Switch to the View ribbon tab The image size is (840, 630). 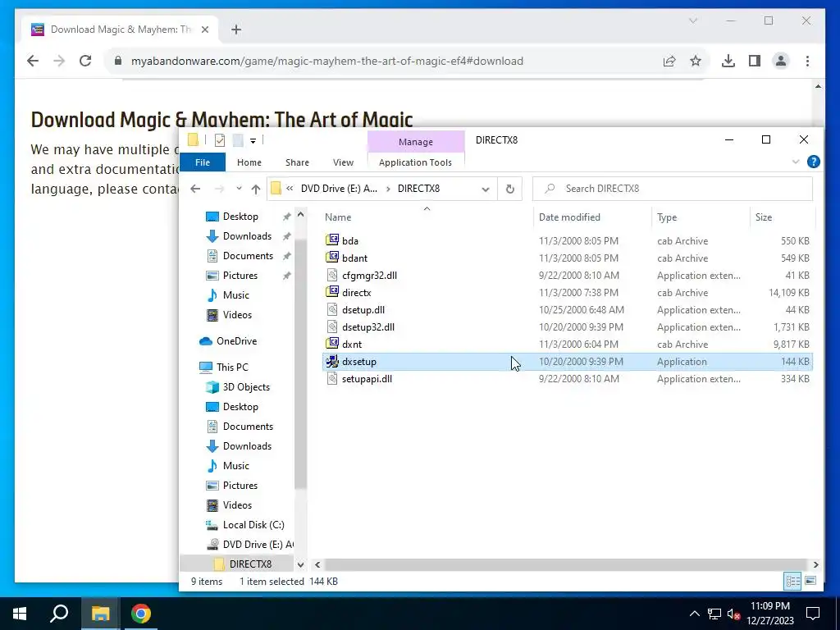343,162
